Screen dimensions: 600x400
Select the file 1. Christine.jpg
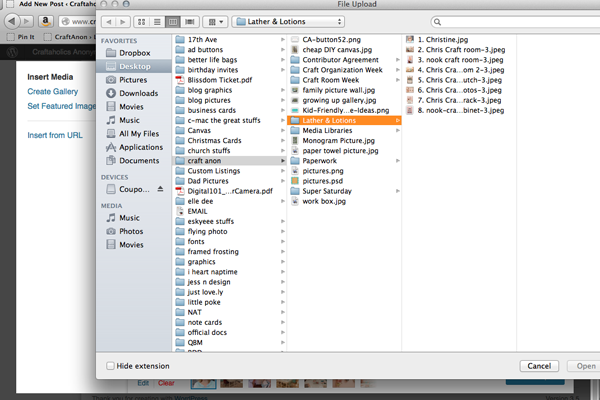(441, 39)
